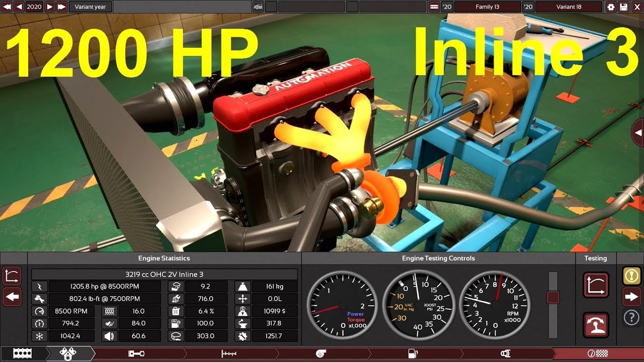Open the pistons bottom end tab
Image resolution: width=644 pixels, height=362 pixels.
[x=68, y=354]
